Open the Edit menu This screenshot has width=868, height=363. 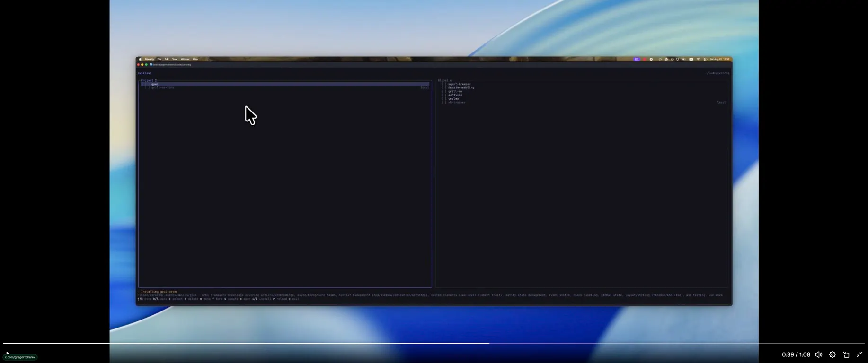pos(167,59)
